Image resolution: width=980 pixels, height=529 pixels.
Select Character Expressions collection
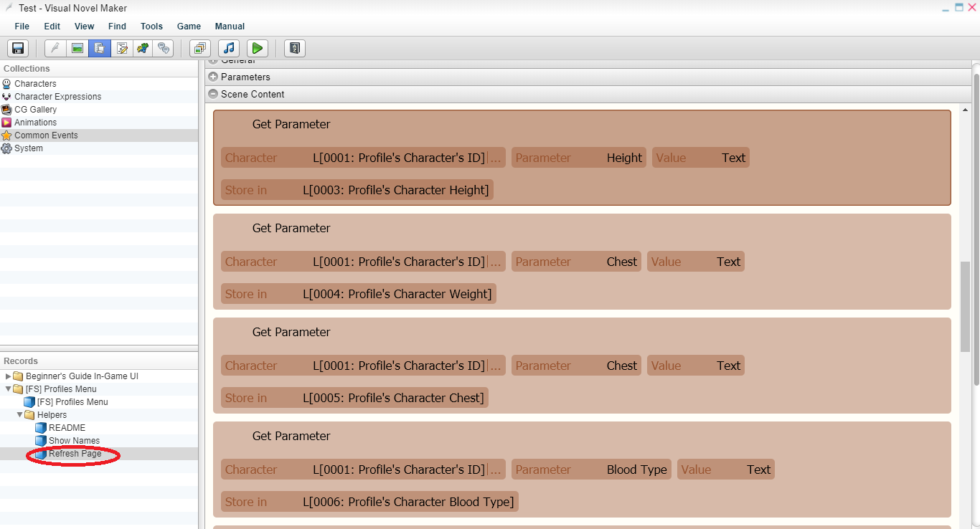[57, 97]
